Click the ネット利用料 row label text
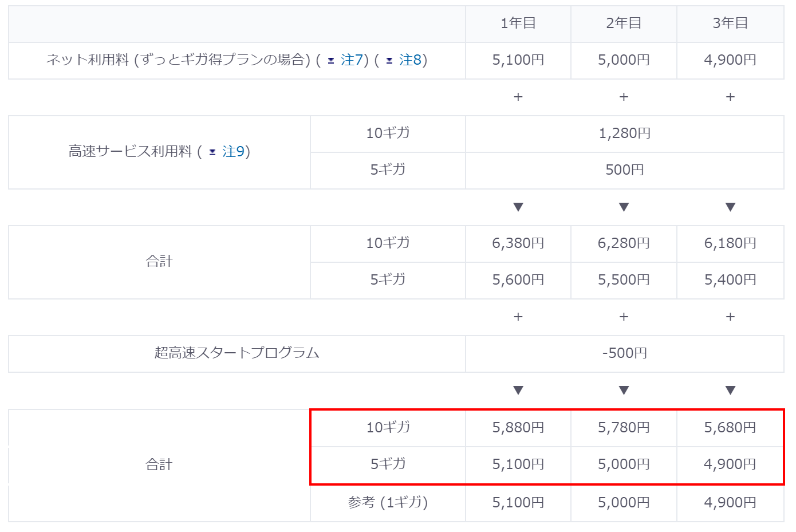796x532 pixels. point(178,60)
